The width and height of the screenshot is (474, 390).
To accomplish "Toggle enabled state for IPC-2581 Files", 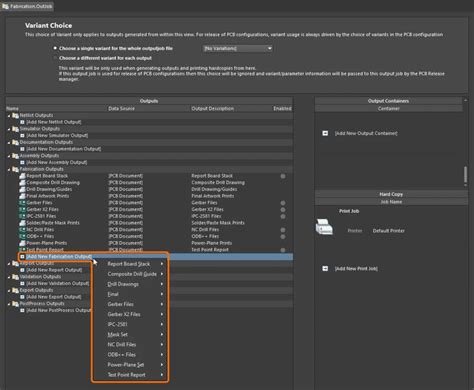I will (283, 216).
